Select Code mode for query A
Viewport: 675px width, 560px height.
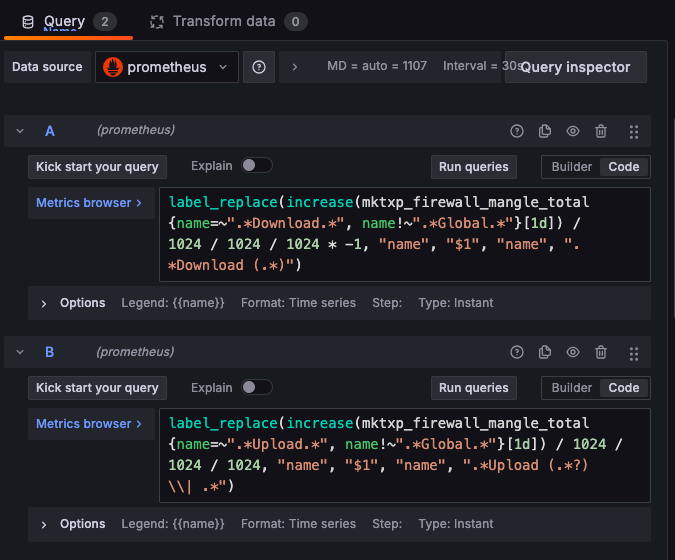coord(624,167)
